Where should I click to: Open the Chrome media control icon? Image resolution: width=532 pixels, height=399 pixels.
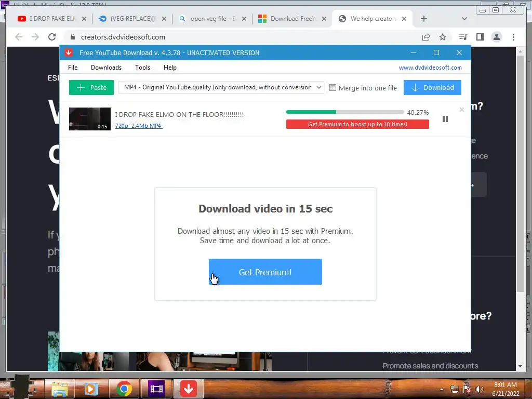click(x=463, y=37)
